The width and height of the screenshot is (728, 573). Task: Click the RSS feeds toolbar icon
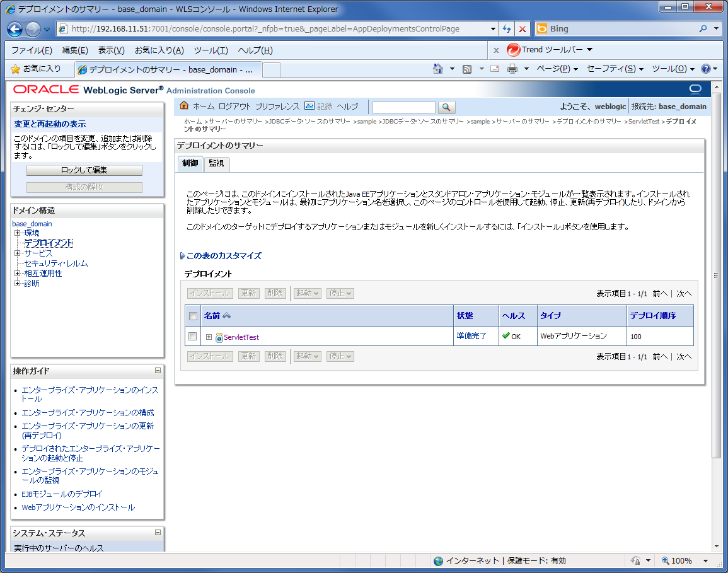467,69
